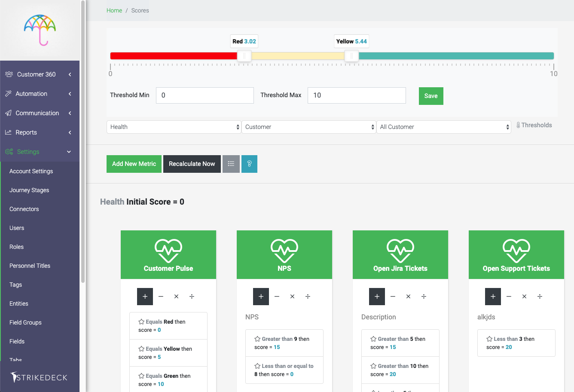
Task: Select divide operator on Customer Pulse card
Action: tap(192, 297)
